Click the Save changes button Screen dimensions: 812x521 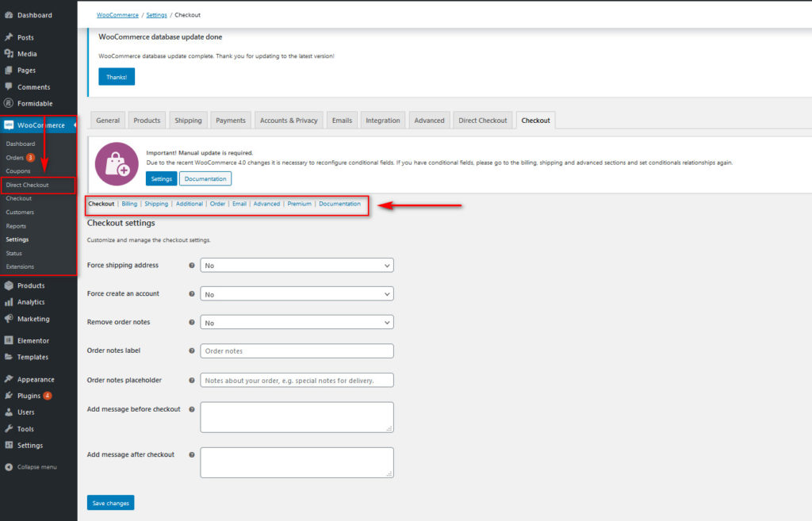point(110,503)
